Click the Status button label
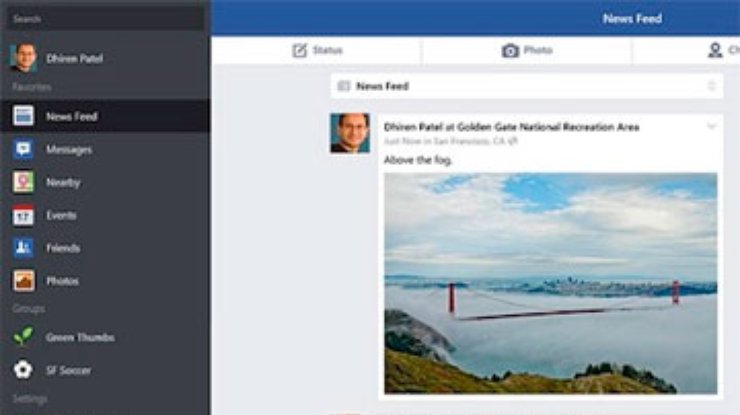The width and height of the screenshot is (740, 415). pos(328,50)
